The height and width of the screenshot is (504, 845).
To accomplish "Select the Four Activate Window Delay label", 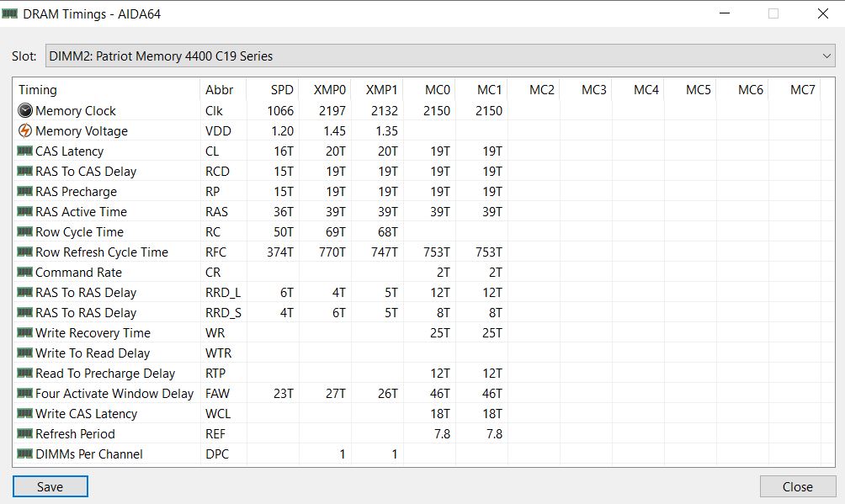I will [114, 394].
